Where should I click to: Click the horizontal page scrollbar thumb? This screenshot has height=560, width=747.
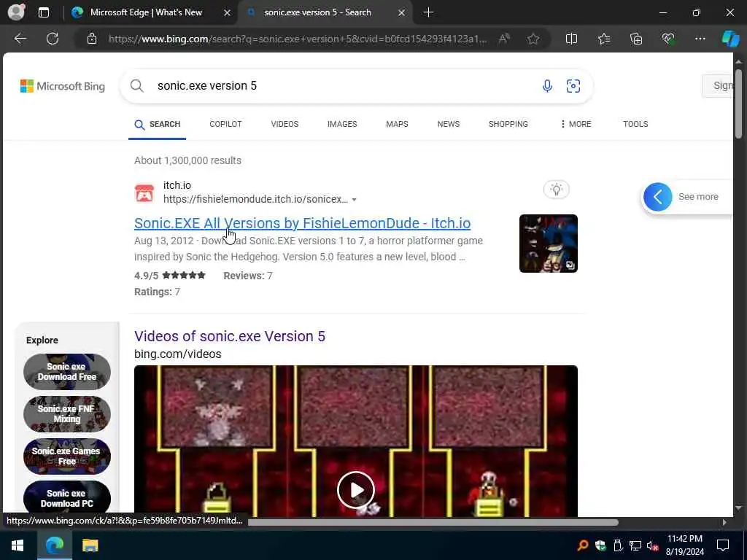[x=433, y=522]
